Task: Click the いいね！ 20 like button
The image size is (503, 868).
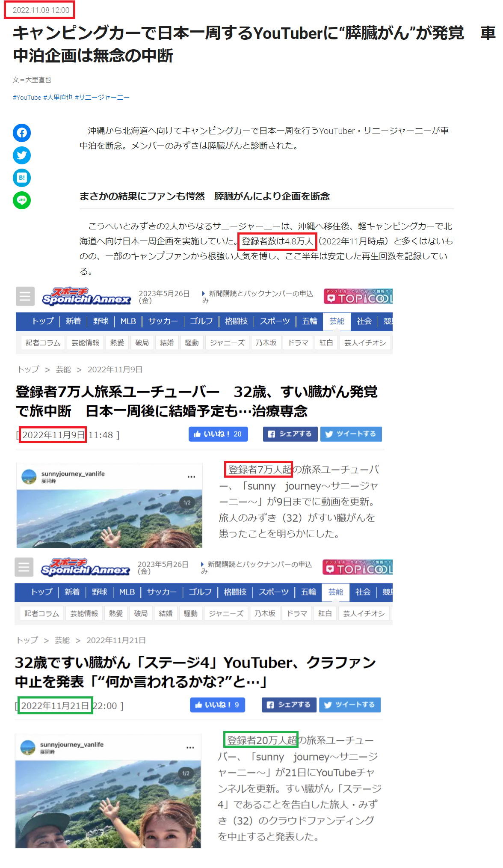Action: [x=218, y=434]
